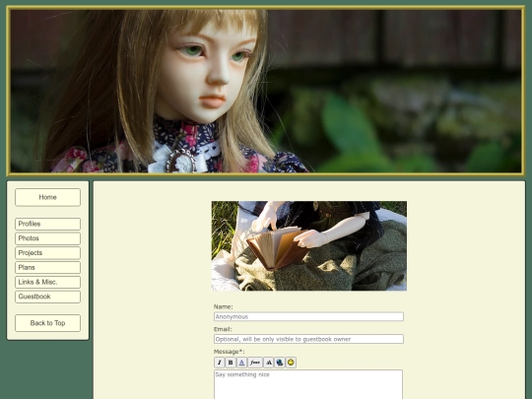
Task: Open the Guestbook page
Action: click(x=47, y=297)
